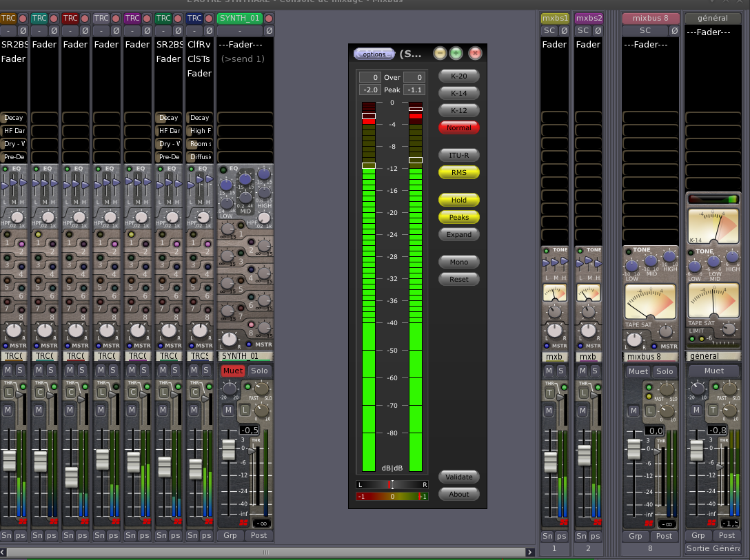Screen dimensions: 750x560
Task: Unmute the SYNTH_01 channel via Muet
Action: (x=232, y=371)
